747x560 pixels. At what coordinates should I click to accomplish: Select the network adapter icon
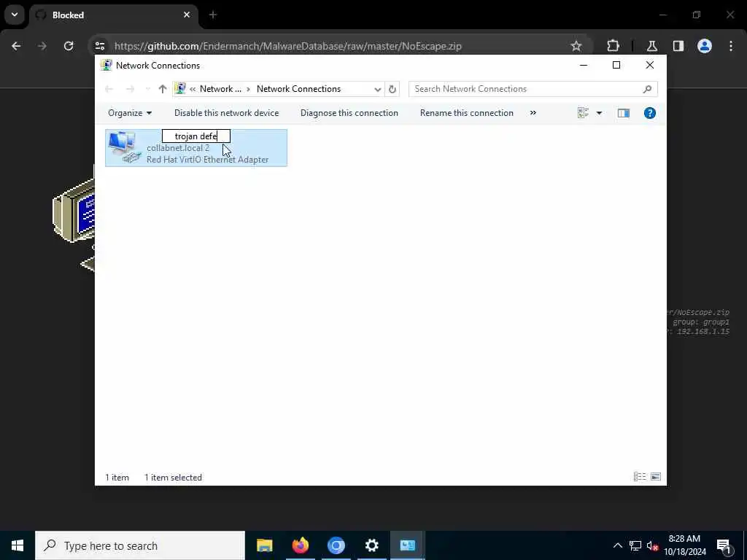(124, 148)
